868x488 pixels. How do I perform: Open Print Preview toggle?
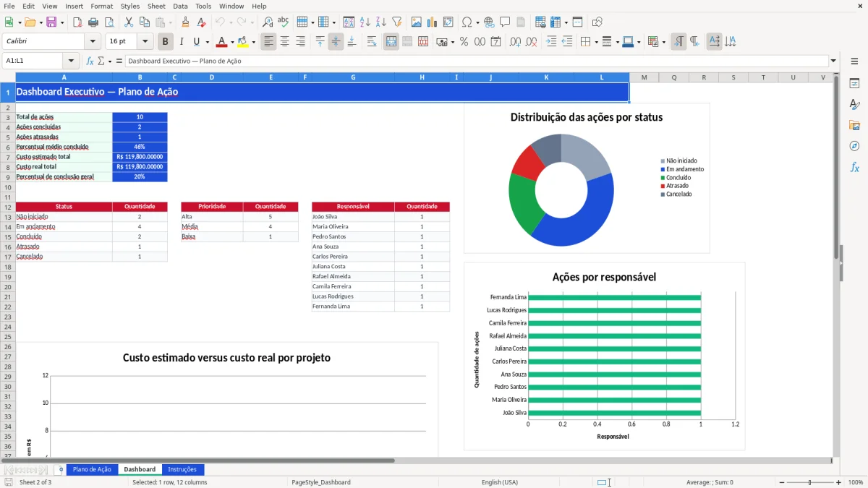(109, 22)
